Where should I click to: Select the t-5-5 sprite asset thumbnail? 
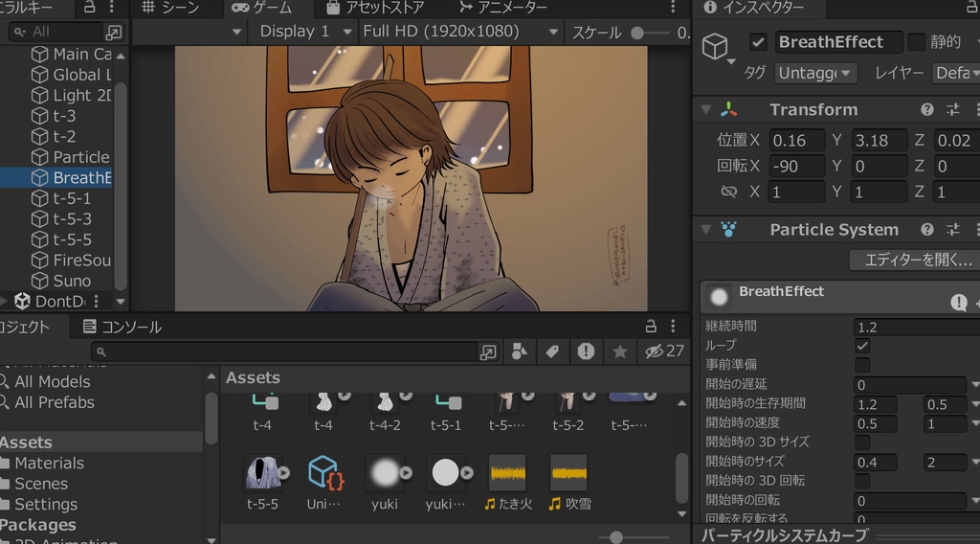pyautogui.click(x=262, y=473)
